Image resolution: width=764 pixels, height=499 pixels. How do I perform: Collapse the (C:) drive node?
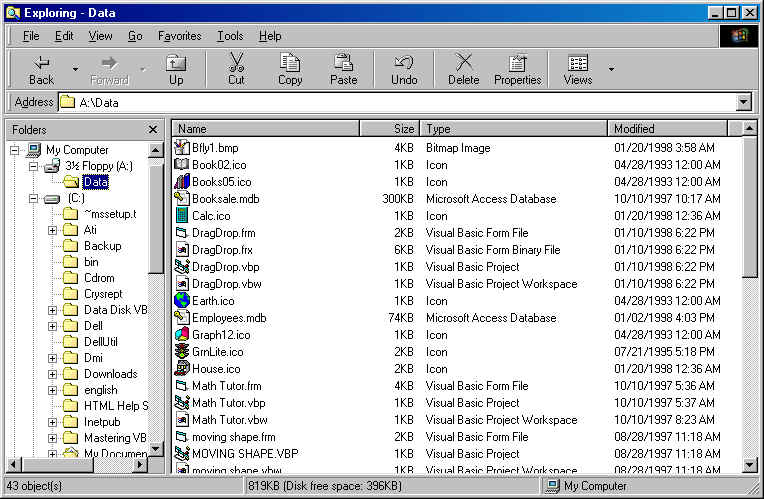33,198
